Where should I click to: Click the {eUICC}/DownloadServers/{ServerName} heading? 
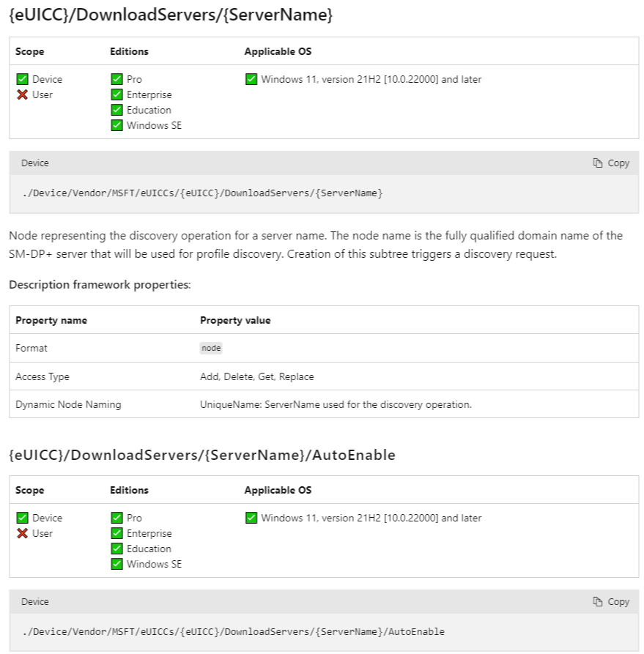coord(171,15)
